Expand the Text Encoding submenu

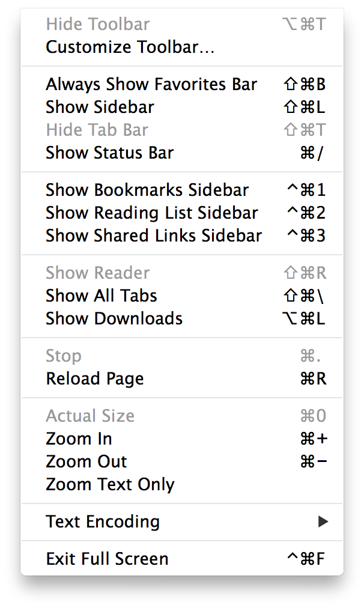(x=103, y=521)
